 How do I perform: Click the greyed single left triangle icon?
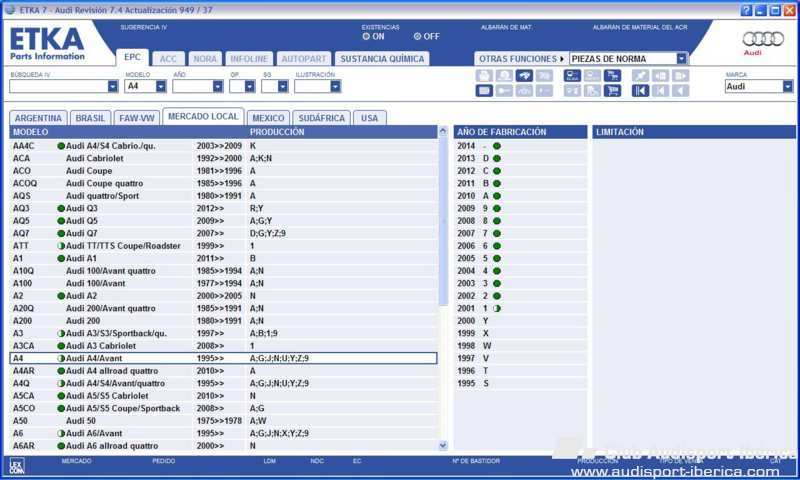(x=680, y=91)
